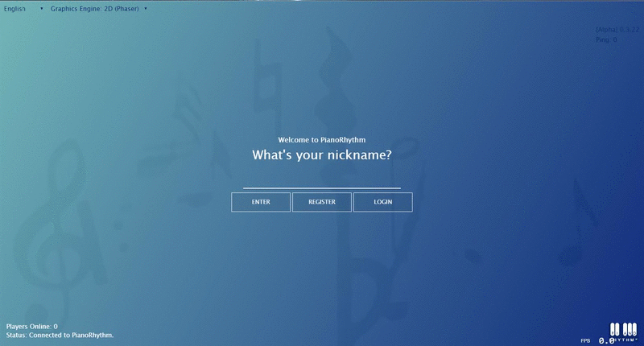
Task: Click the Welcome to PianoRhythm text
Action: [x=321, y=140]
